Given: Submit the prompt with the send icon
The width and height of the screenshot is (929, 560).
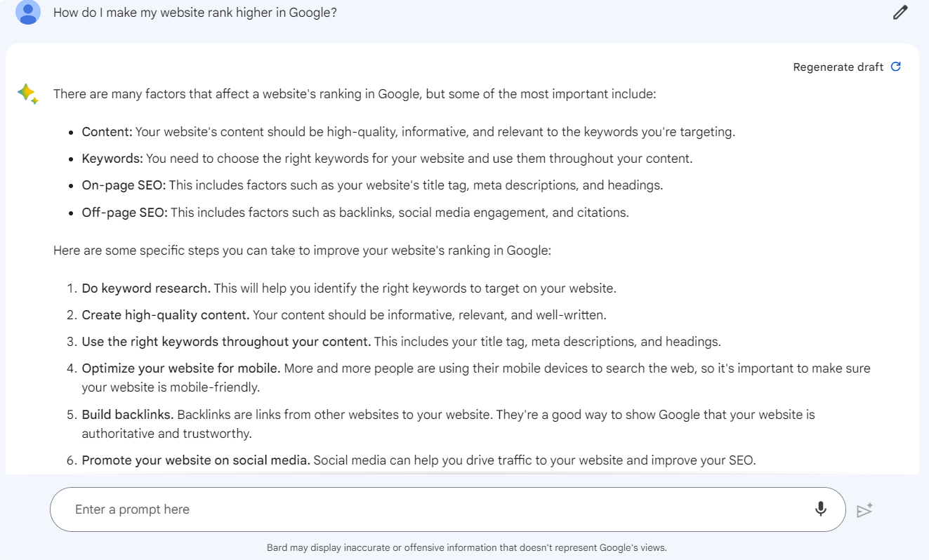Looking at the screenshot, I should pos(864,510).
